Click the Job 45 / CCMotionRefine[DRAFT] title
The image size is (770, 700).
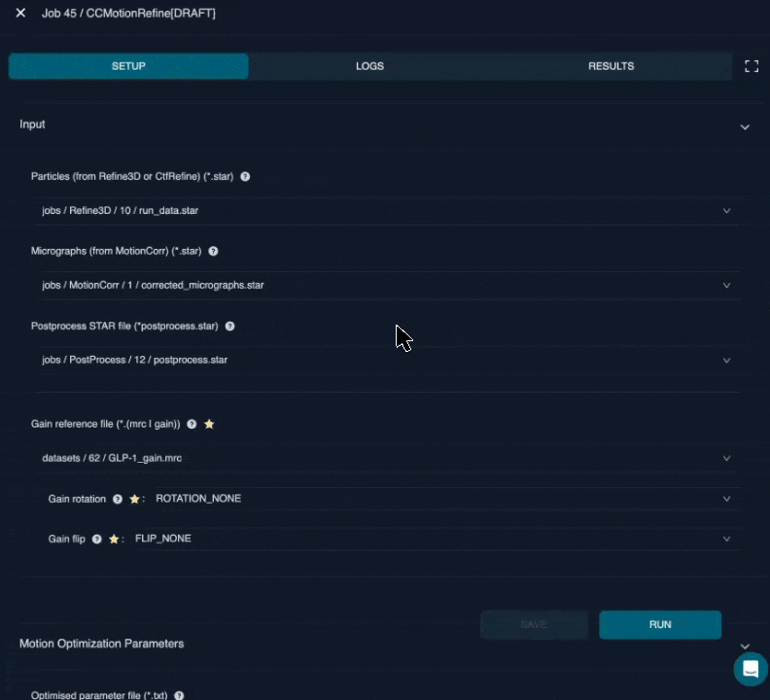(128, 14)
